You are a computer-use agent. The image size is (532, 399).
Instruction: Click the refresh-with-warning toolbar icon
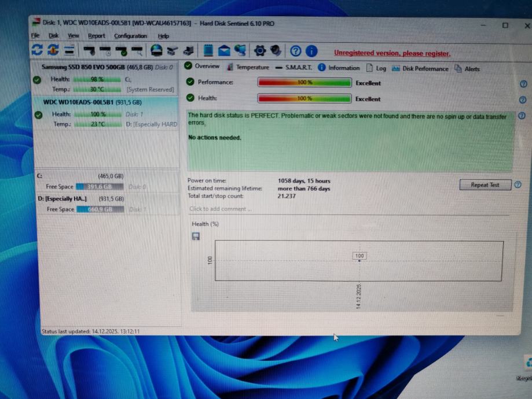click(53, 50)
